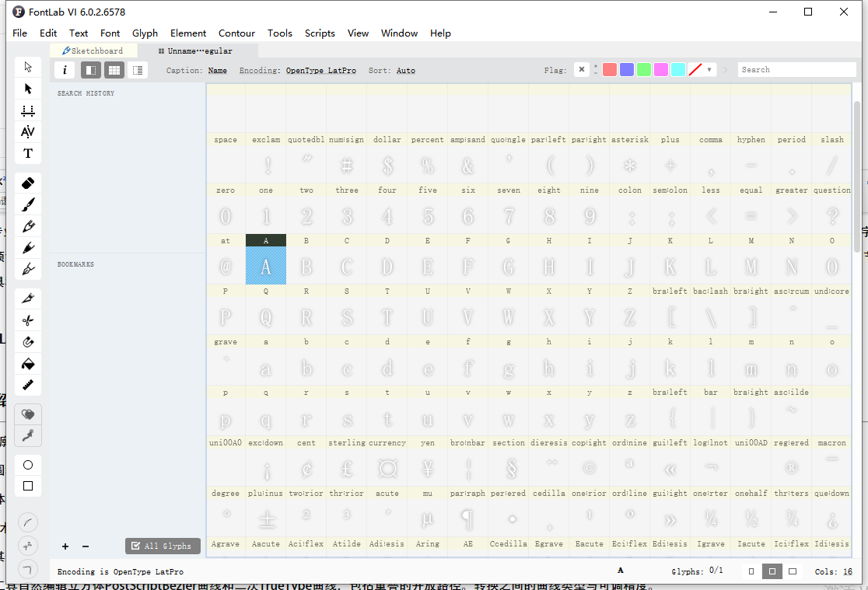Click the hearts icon in toolbox
This screenshot has width=868, height=590.
[x=28, y=414]
